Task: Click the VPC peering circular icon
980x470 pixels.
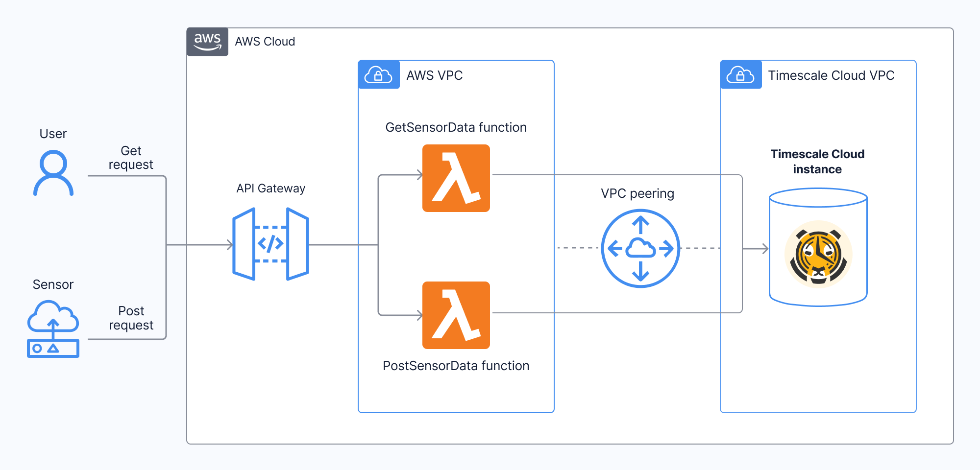Action: (640, 249)
